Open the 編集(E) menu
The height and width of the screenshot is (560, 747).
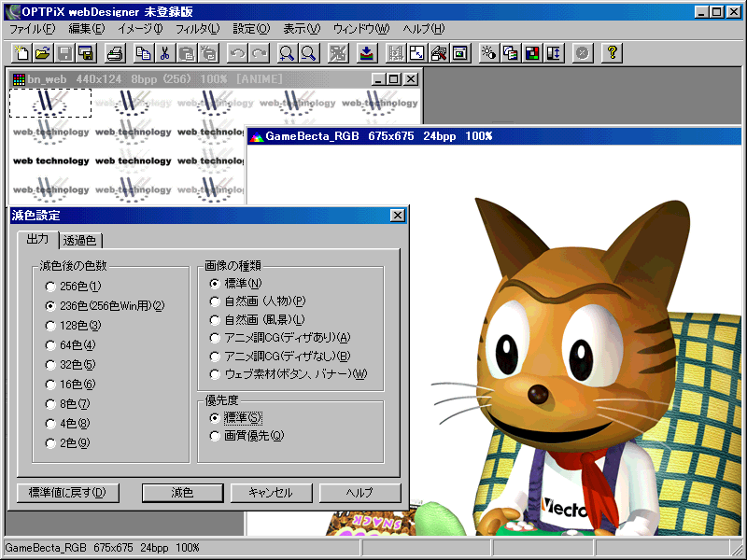tap(86, 29)
